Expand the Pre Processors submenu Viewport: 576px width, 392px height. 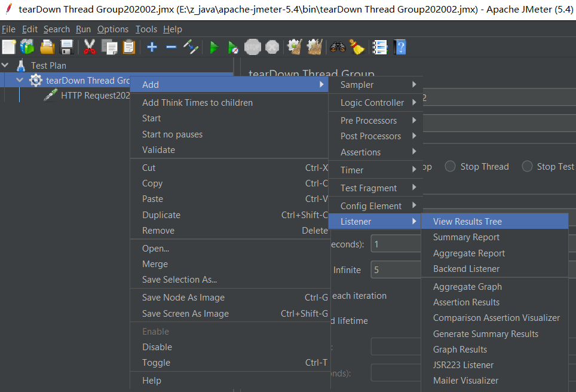pyautogui.click(x=375, y=121)
